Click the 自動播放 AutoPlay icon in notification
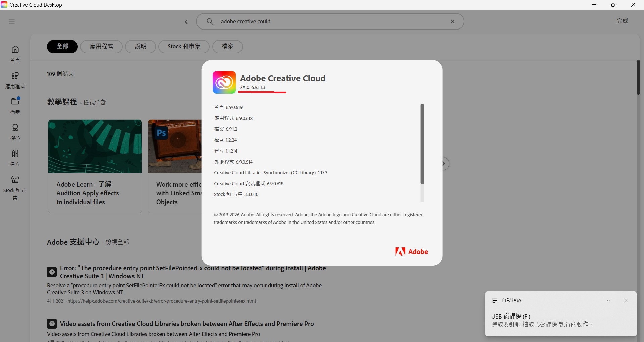 [x=495, y=300]
